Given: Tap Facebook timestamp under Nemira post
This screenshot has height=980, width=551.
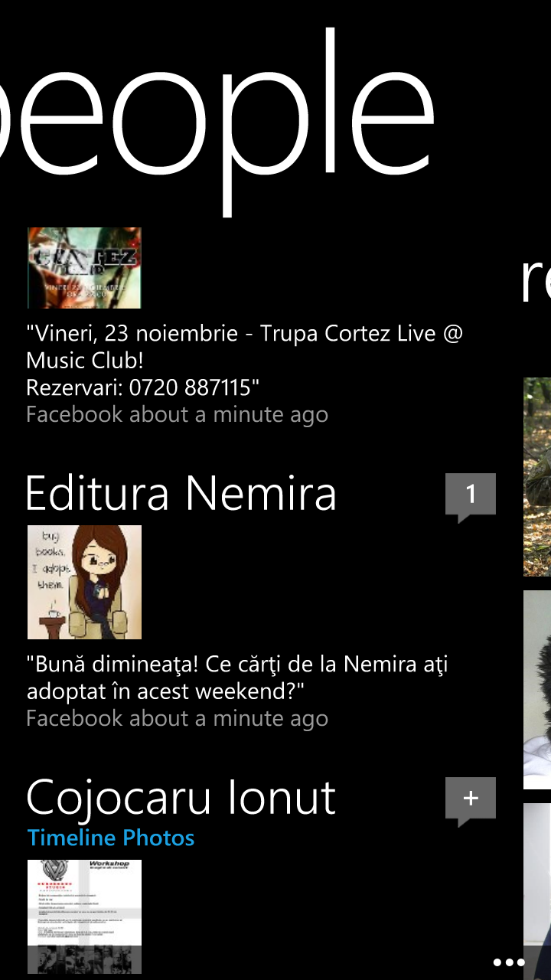Looking at the screenshot, I should tap(177, 719).
